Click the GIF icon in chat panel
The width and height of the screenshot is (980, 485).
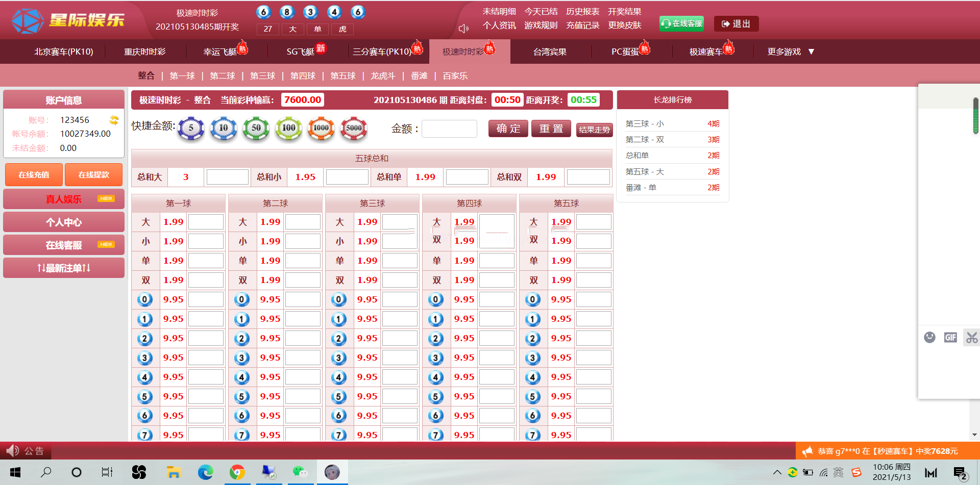tap(950, 337)
